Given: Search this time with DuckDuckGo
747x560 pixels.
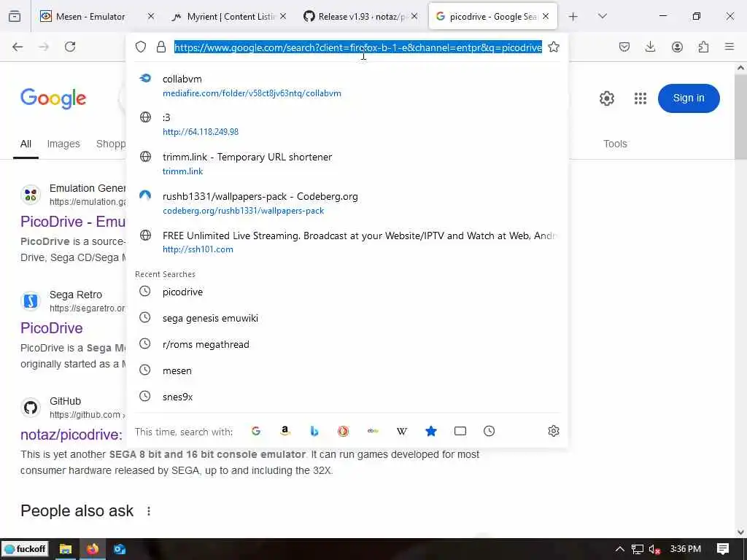Looking at the screenshot, I should [x=343, y=431].
